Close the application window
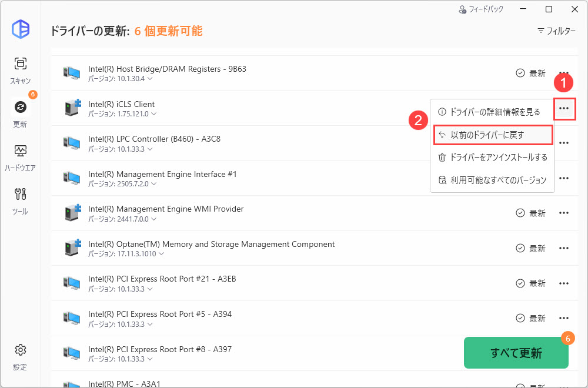This screenshot has width=588, height=388. tap(574, 9)
